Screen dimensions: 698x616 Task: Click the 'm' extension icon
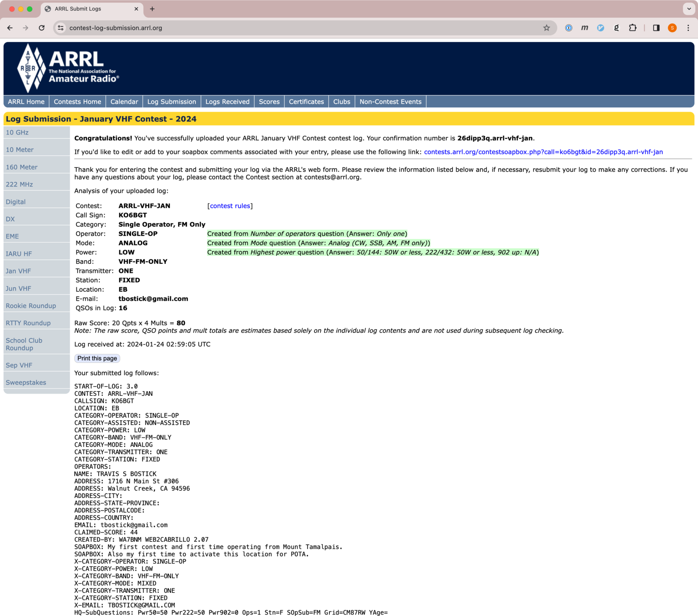coord(585,28)
